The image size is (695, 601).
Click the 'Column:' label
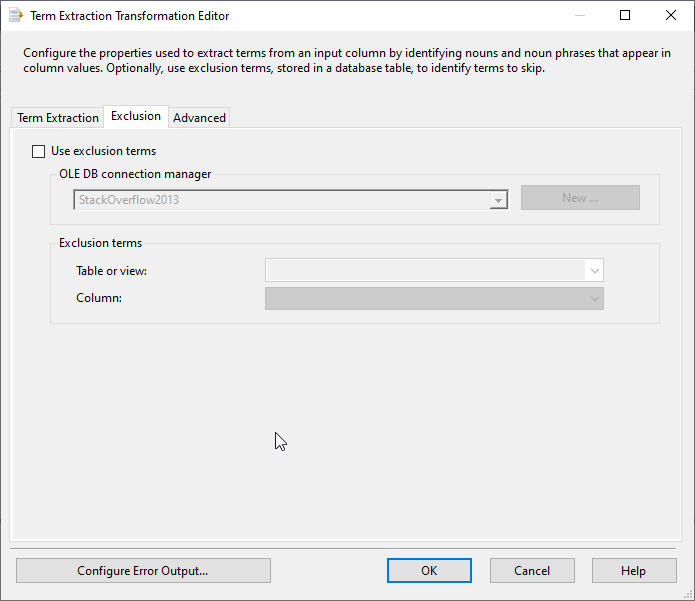pyautogui.click(x=99, y=298)
